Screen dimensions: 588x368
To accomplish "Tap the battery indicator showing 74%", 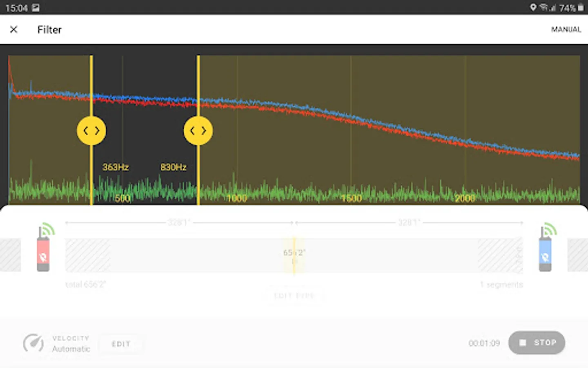I will click(x=576, y=7).
